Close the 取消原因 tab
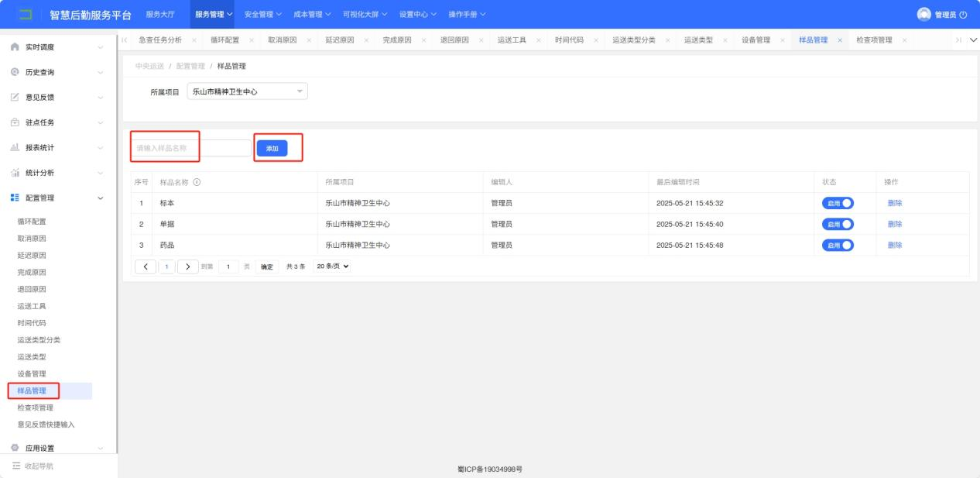This screenshot has width=980, height=478. (x=308, y=40)
